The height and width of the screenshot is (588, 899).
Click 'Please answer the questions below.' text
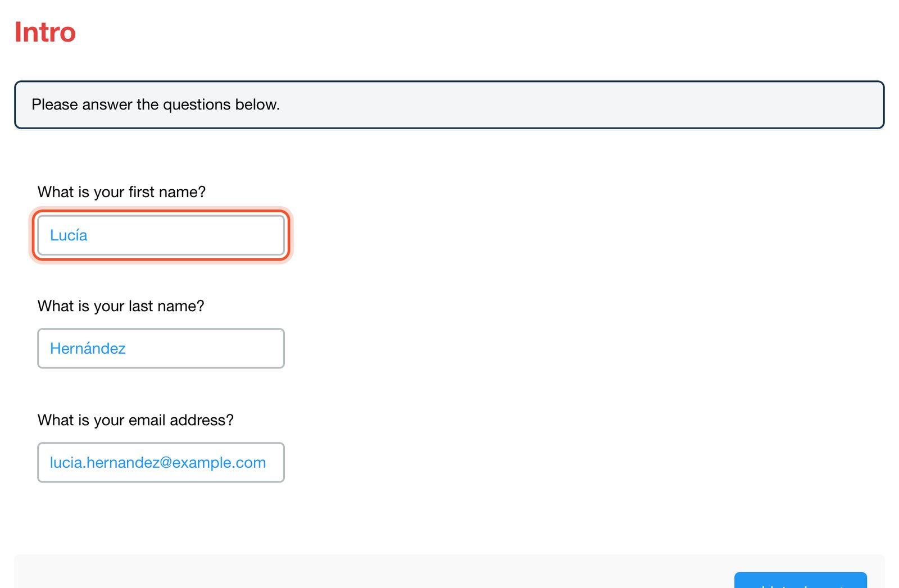(x=156, y=104)
